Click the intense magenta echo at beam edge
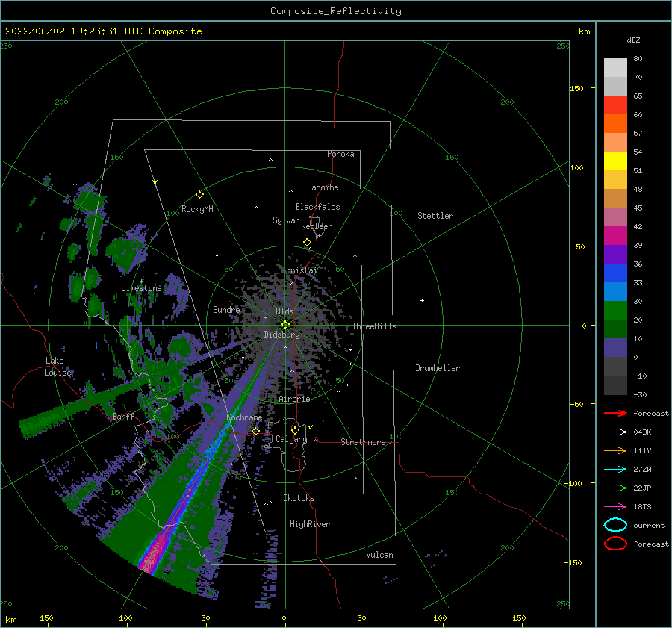Viewport: 672px width, 628px height. (152, 557)
